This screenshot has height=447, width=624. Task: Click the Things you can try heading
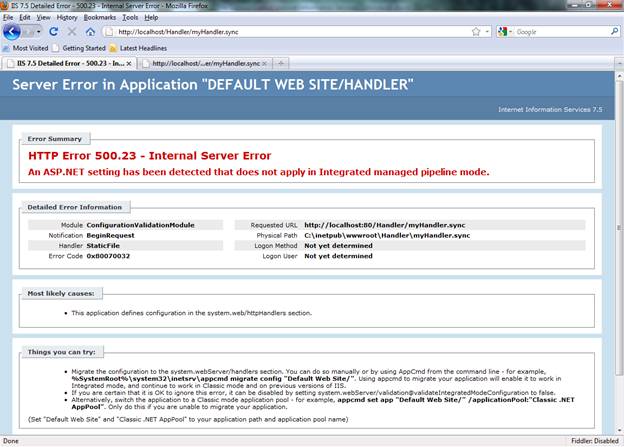[61, 352]
